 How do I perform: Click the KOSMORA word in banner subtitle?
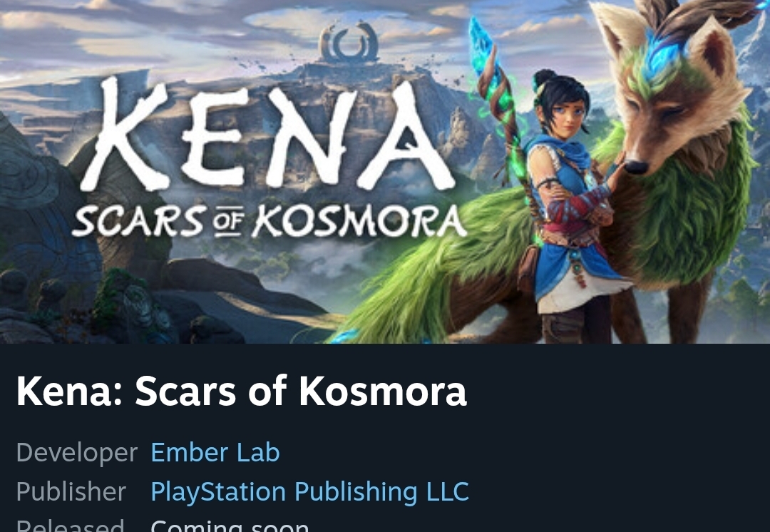click(359, 222)
